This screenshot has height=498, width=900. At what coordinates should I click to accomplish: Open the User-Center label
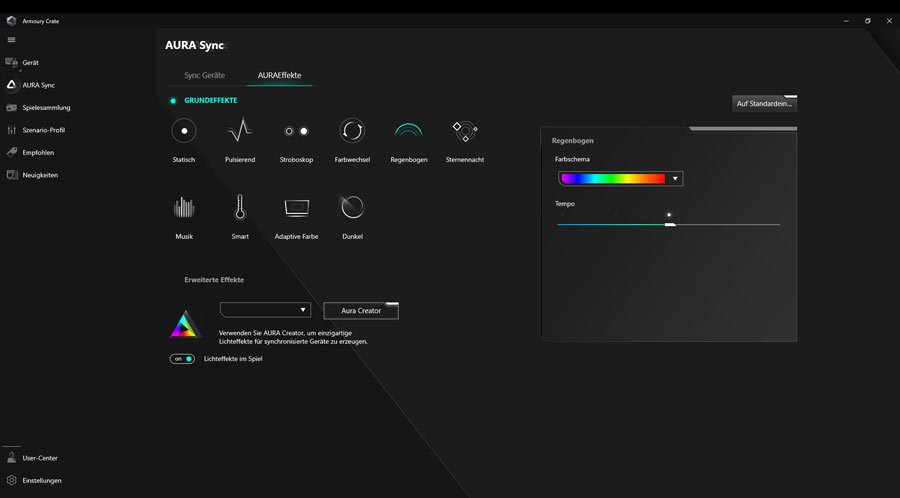click(40, 458)
